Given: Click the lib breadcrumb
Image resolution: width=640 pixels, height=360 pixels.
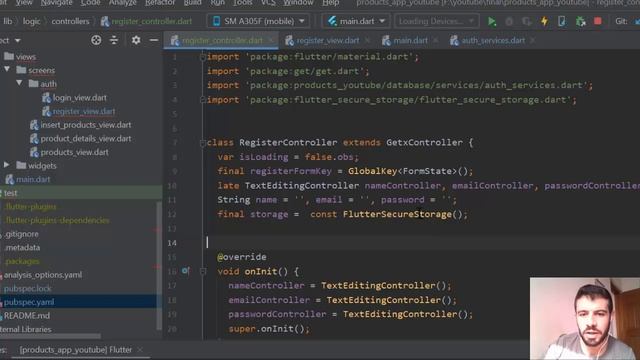Looking at the screenshot, I should (x=8, y=21).
